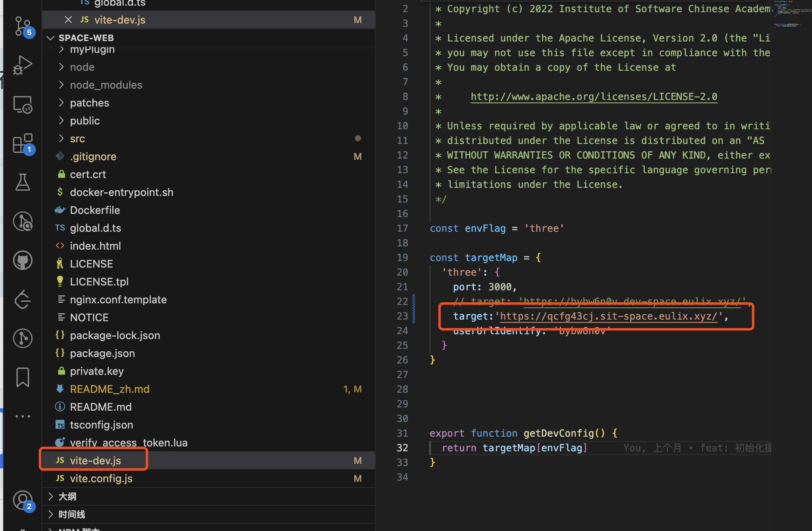Open the Bookmarks sidebar icon

[x=22, y=377]
